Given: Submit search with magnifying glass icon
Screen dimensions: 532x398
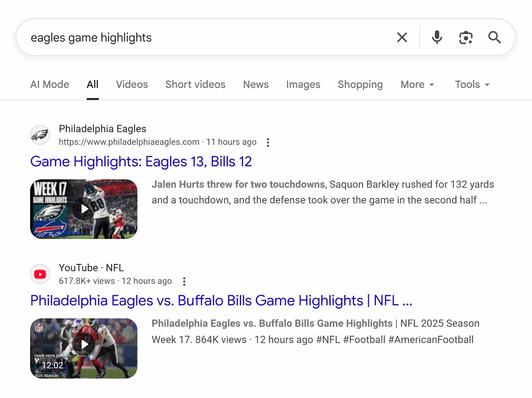Looking at the screenshot, I should pyautogui.click(x=494, y=37).
